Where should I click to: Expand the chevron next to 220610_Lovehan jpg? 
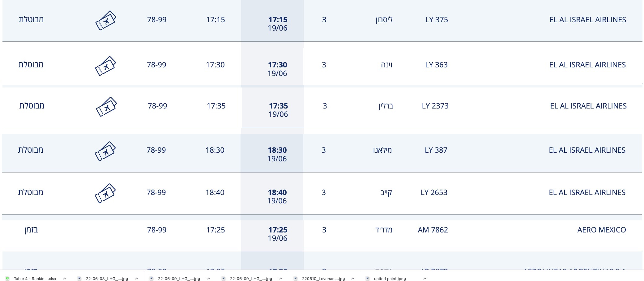pos(352,278)
